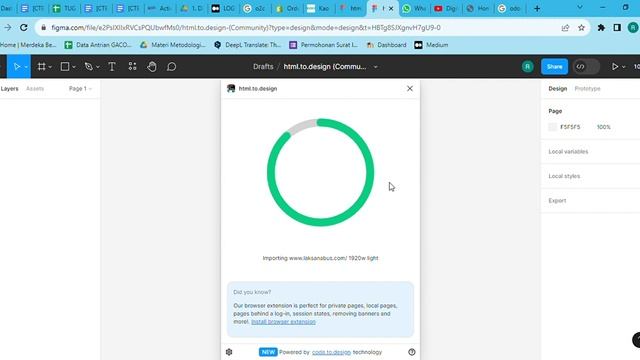
Task: Select the Move tool in Figma toolbar
Action: (17, 67)
